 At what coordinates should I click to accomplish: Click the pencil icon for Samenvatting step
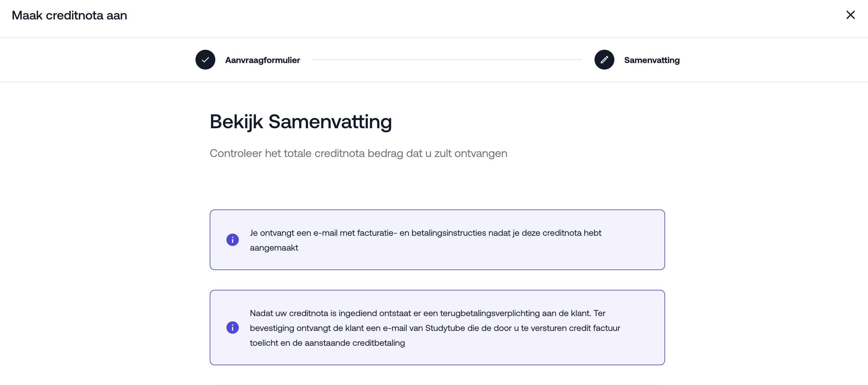(604, 60)
